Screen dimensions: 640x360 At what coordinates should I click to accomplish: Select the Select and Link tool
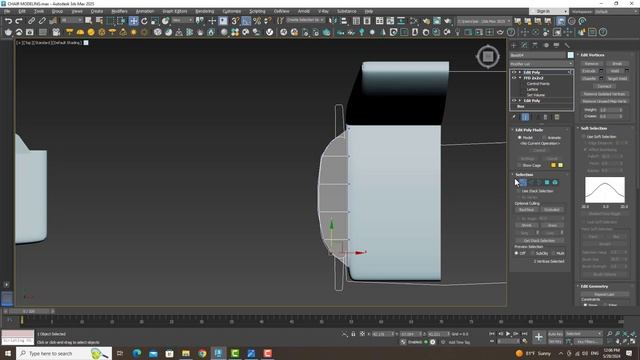tap(31, 21)
